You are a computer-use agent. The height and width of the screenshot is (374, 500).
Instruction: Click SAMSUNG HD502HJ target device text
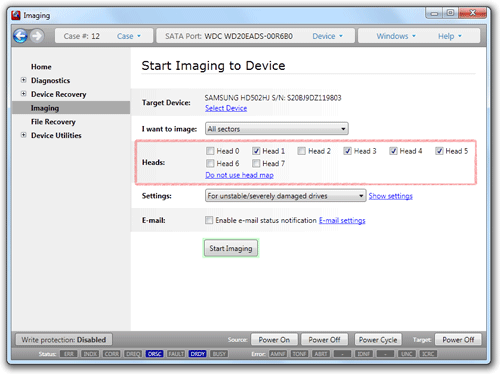pyautogui.click(x=273, y=98)
